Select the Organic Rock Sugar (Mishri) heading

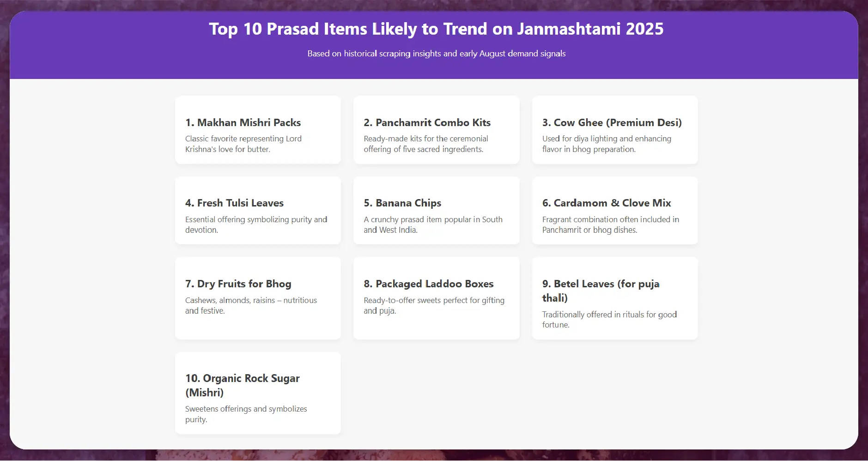[242, 385]
